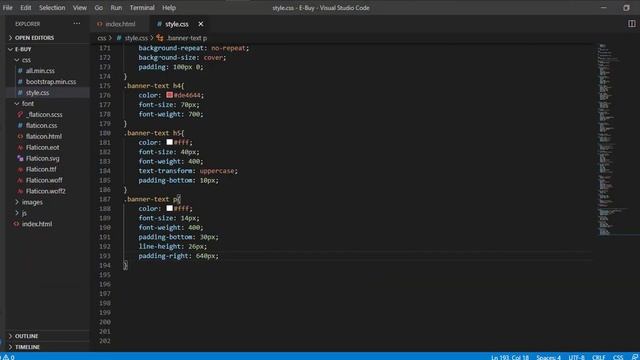The width and height of the screenshot is (640, 360).
Task: Open the Run menu
Action: click(116, 8)
